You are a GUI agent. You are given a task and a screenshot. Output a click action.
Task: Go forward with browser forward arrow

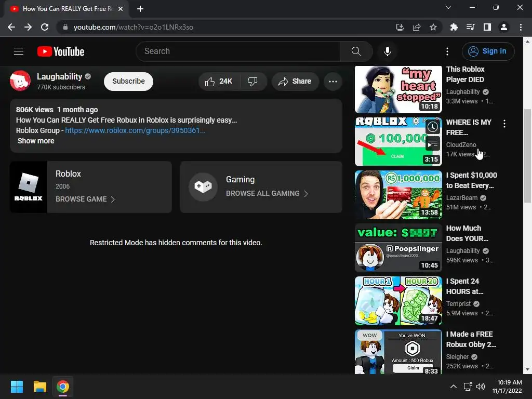28,27
